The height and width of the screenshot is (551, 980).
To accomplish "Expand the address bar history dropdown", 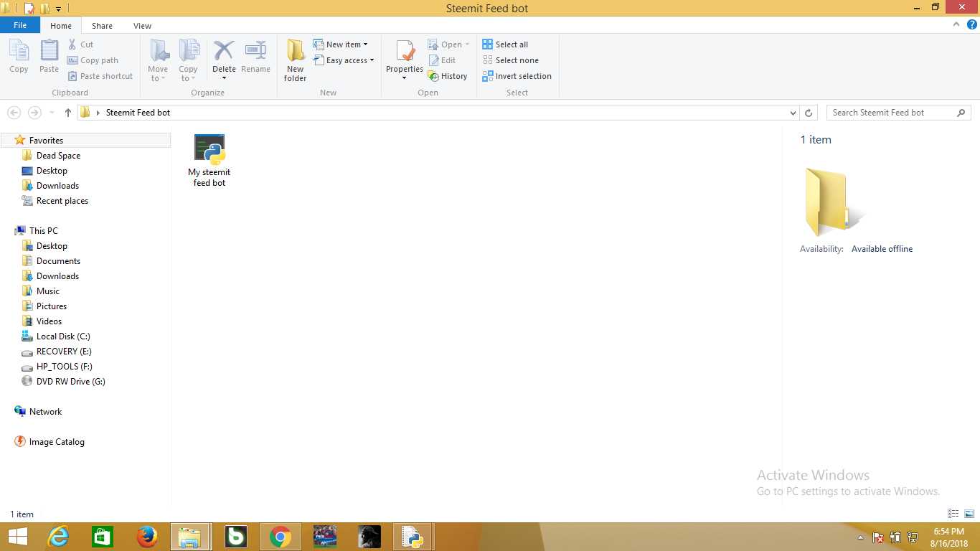I will 793,113.
